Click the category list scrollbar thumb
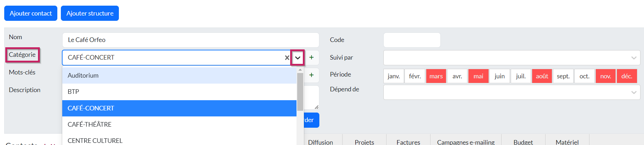Screen dimensions: 644x145 point(300,92)
